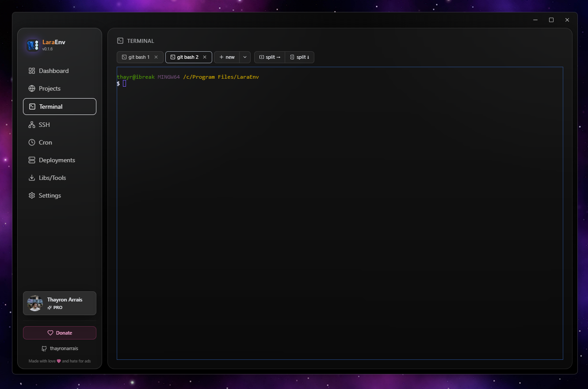Open Libs/Tools in the sidebar

click(59, 178)
